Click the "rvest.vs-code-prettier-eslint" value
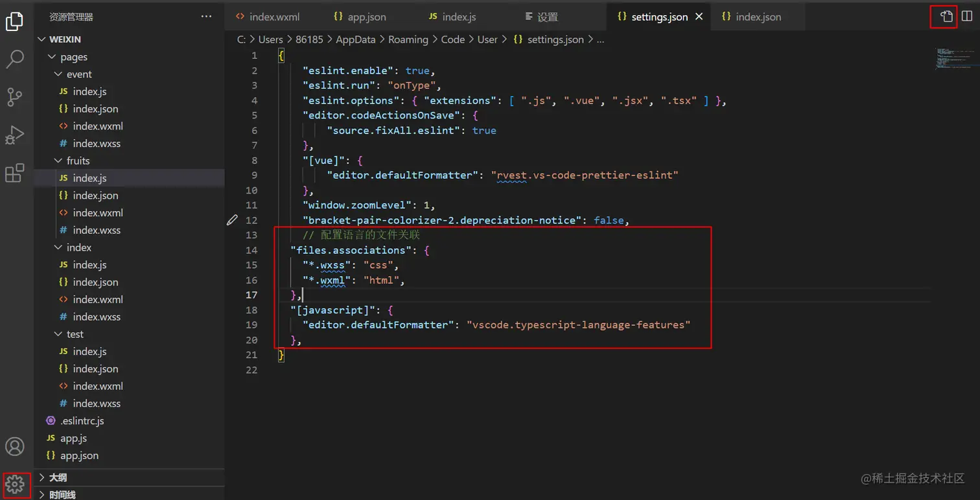 (x=585, y=175)
